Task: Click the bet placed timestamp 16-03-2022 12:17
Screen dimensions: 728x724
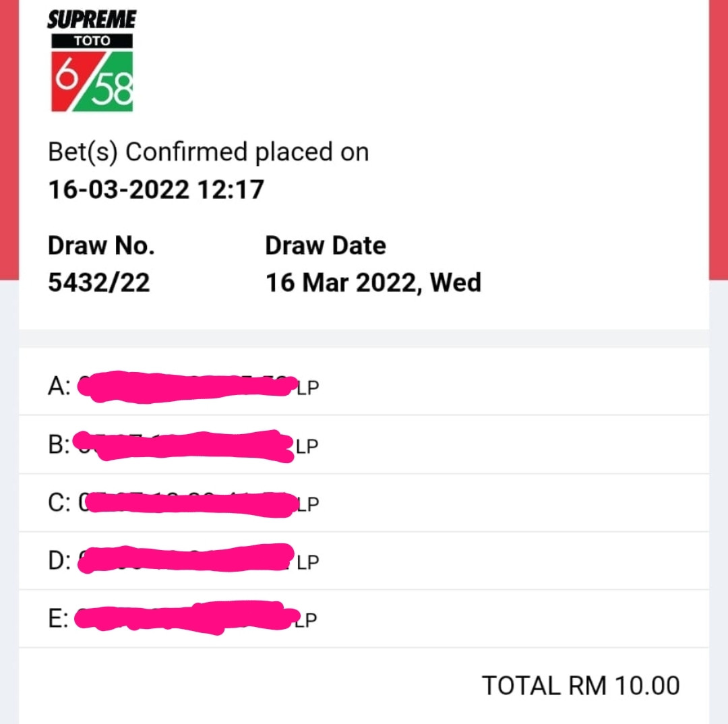Action: [156, 189]
